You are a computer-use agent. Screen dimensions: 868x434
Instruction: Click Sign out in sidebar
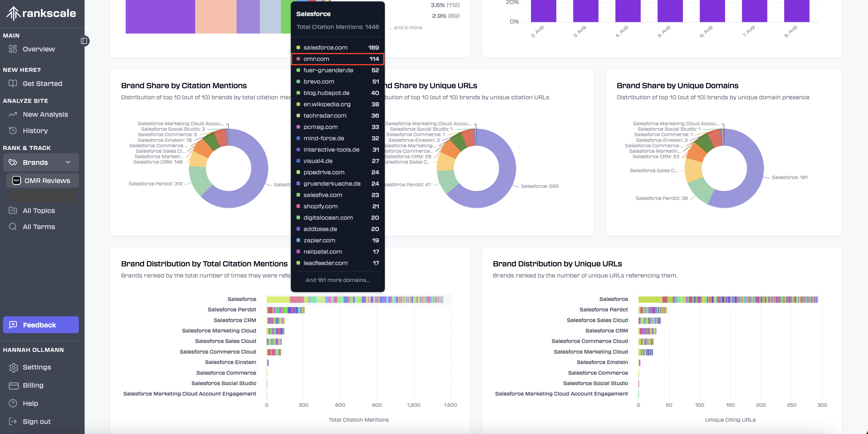[36, 422]
